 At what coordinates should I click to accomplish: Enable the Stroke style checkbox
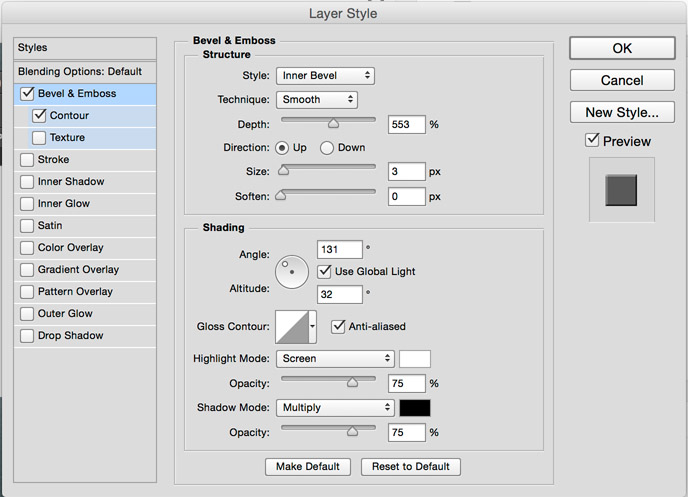27,160
